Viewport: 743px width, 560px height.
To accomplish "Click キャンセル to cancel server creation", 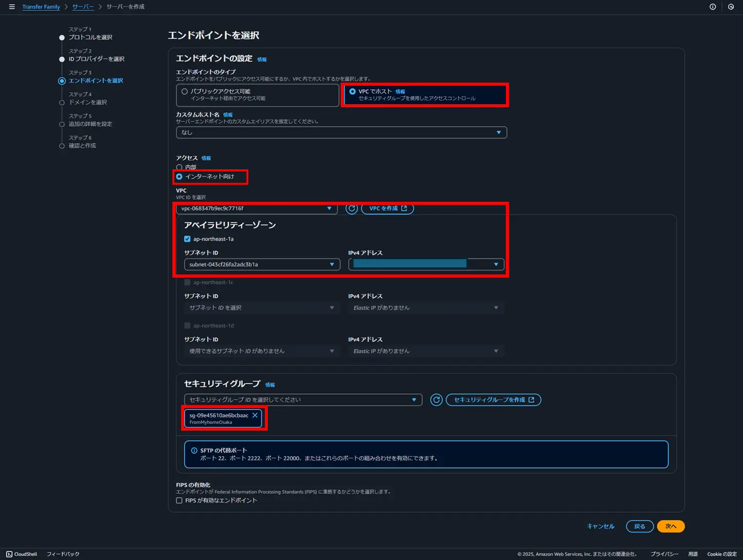I will [x=600, y=526].
